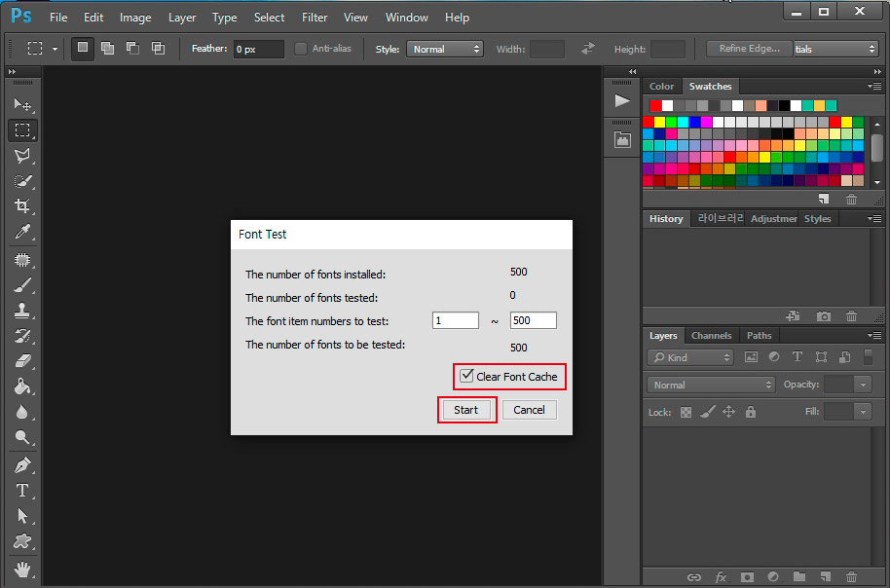This screenshot has width=890, height=588.
Task: Open the Opacity slider dropdown arrow
Action: (864, 385)
